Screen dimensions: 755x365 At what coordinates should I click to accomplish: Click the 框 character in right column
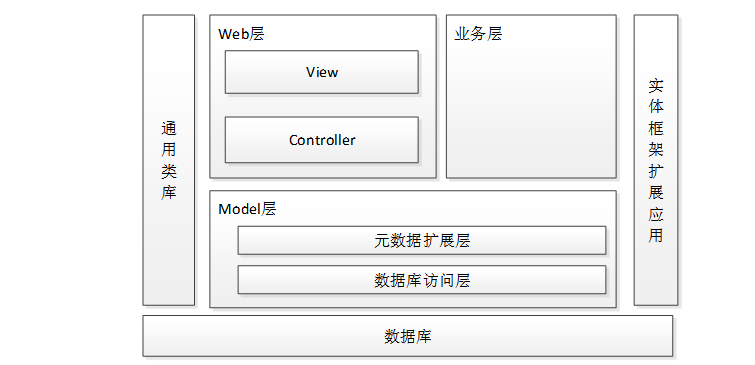click(656, 128)
